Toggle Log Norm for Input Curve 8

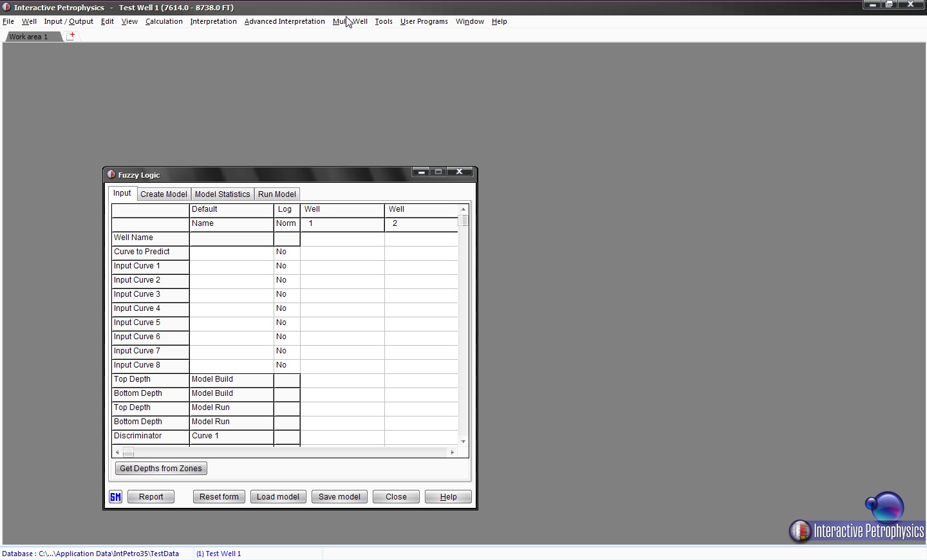click(286, 366)
